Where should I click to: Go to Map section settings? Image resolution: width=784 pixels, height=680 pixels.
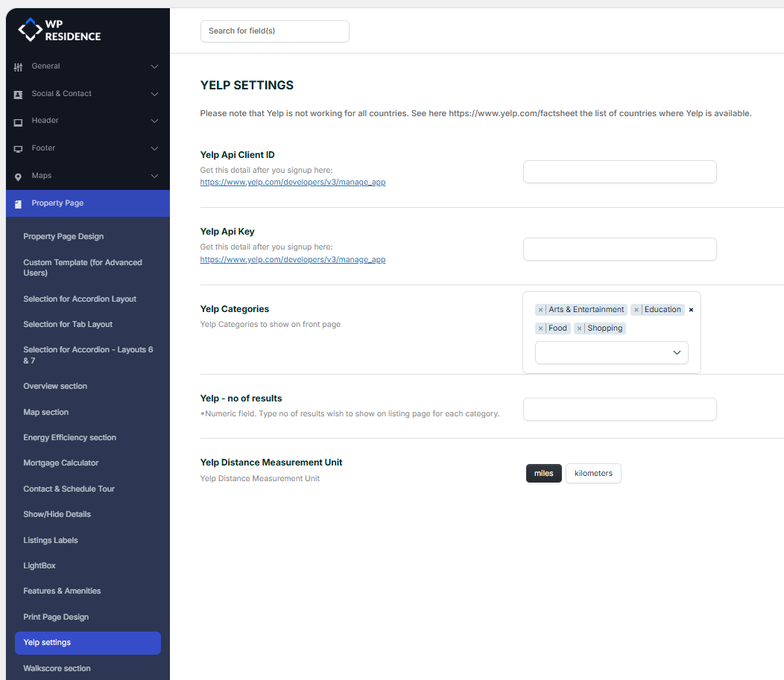pyautogui.click(x=45, y=412)
